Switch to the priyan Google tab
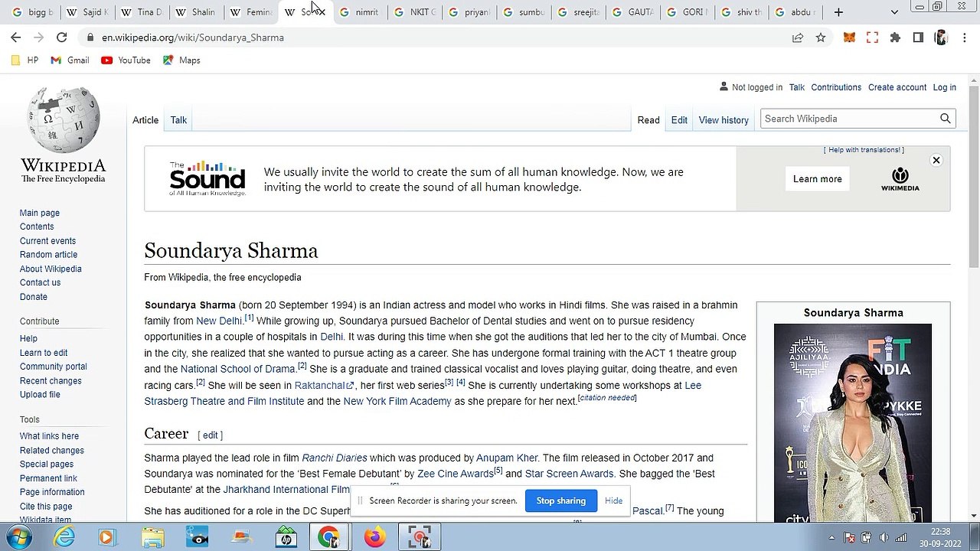The height and width of the screenshot is (551, 980). [469, 12]
